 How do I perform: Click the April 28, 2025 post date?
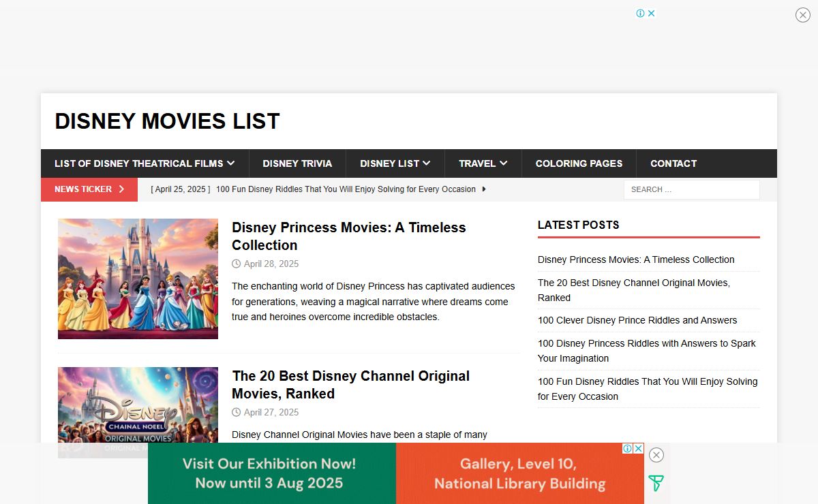point(271,264)
